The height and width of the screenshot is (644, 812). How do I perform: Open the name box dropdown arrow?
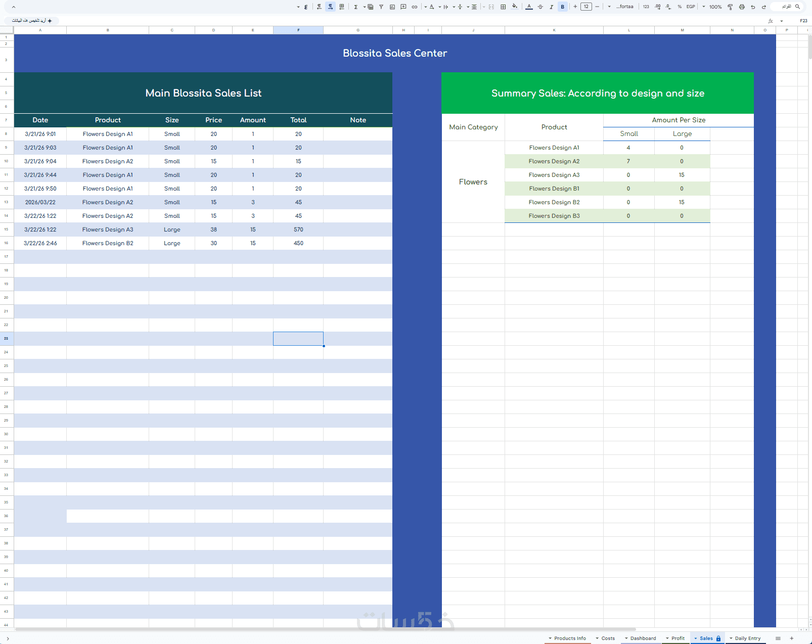click(x=782, y=21)
